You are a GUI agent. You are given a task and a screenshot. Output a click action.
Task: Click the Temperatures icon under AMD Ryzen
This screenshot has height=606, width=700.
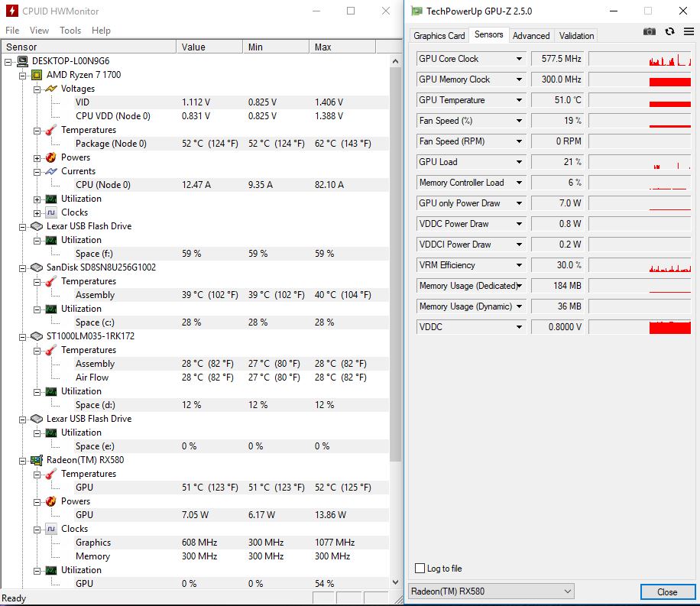tap(51, 130)
